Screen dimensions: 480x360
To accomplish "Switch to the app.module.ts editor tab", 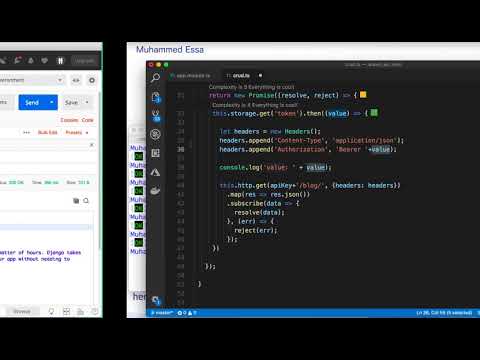I will [x=190, y=76].
